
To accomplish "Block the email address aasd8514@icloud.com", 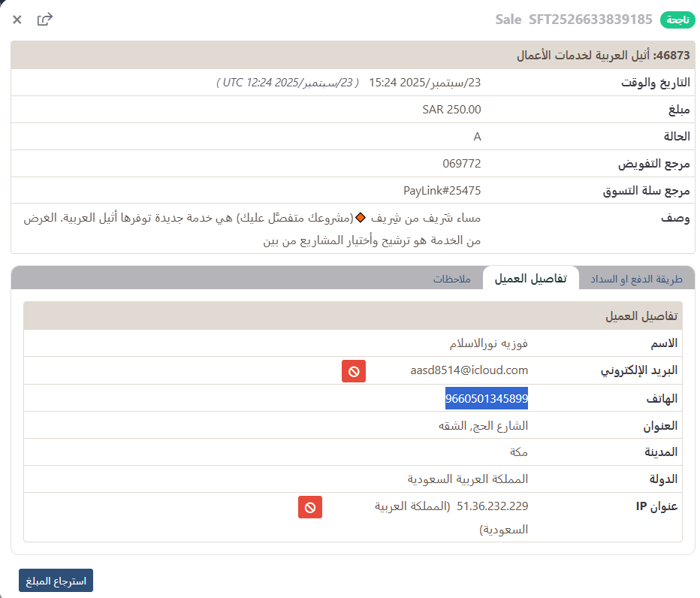I will click(x=354, y=371).
